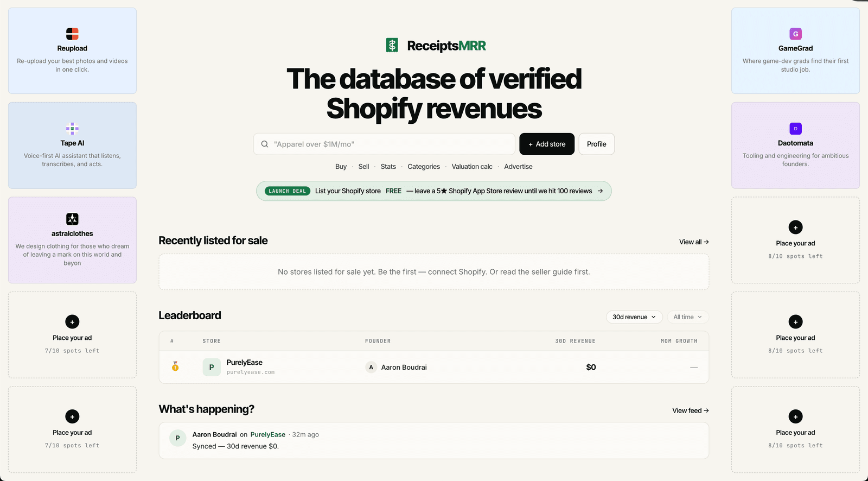The width and height of the screenshot is (868, 481).
Task: Click the ReceiptsMRR dollar receipt logo icon
Action: (392, 45)
